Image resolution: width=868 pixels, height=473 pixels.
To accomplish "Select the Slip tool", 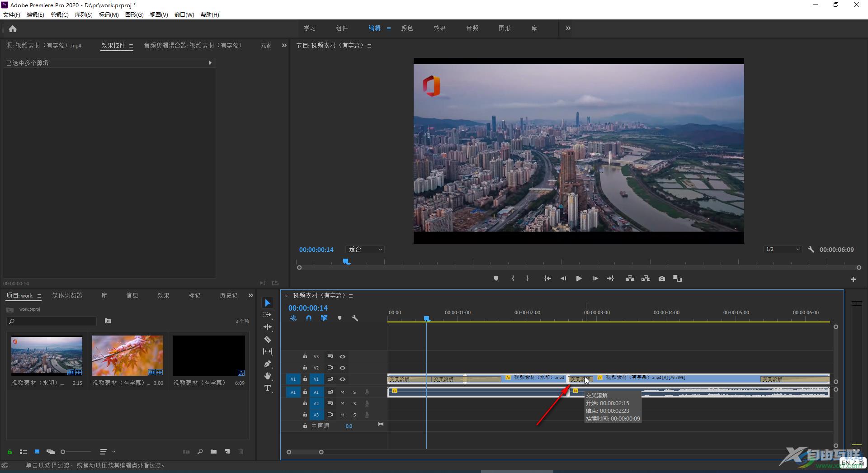I will [268, 351].
